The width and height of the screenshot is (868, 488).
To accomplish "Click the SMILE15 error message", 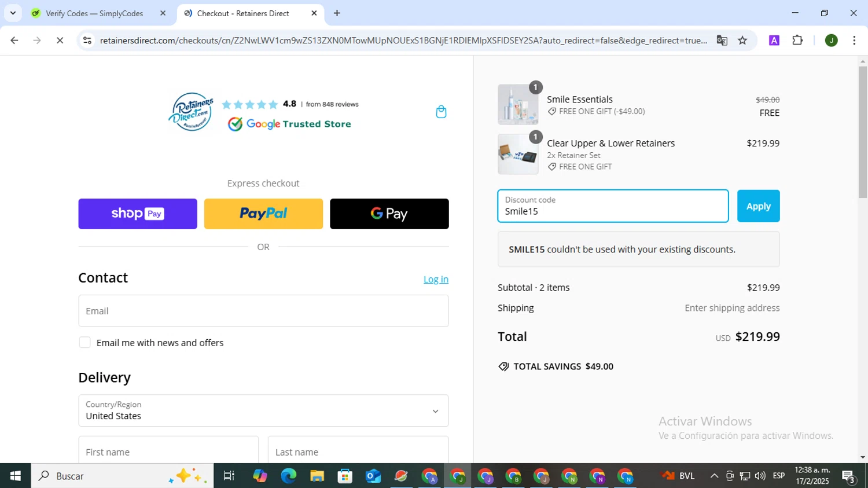I will coord(638,249).
